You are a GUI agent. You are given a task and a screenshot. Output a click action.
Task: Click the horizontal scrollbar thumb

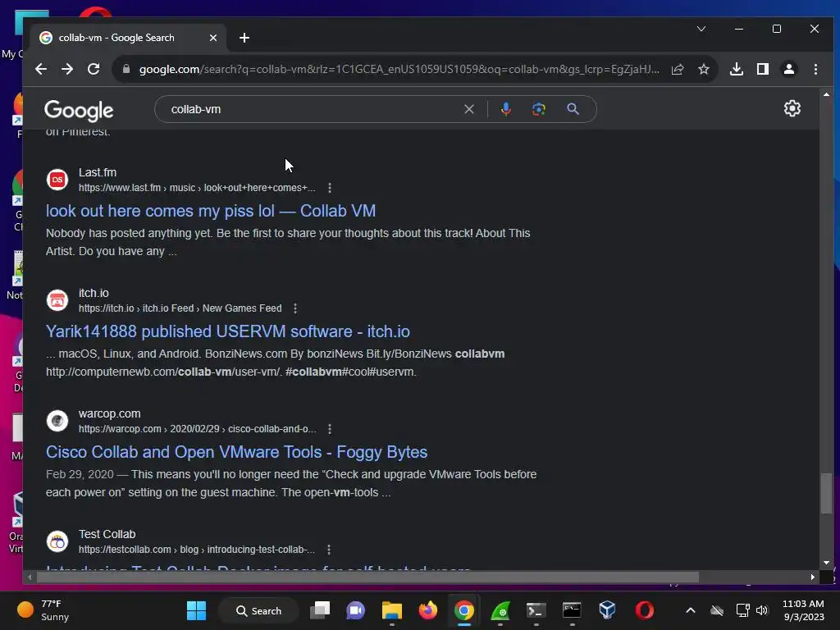367,577
